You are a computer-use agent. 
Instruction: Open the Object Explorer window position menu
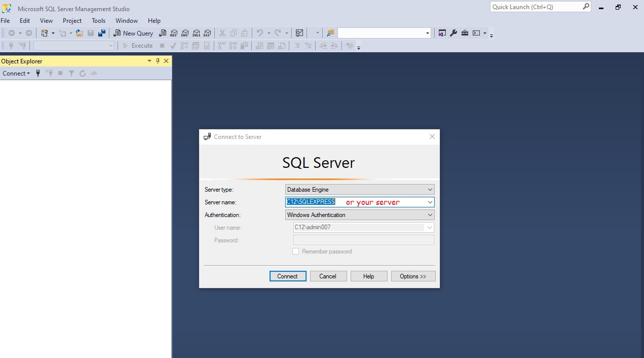(149, 61)
